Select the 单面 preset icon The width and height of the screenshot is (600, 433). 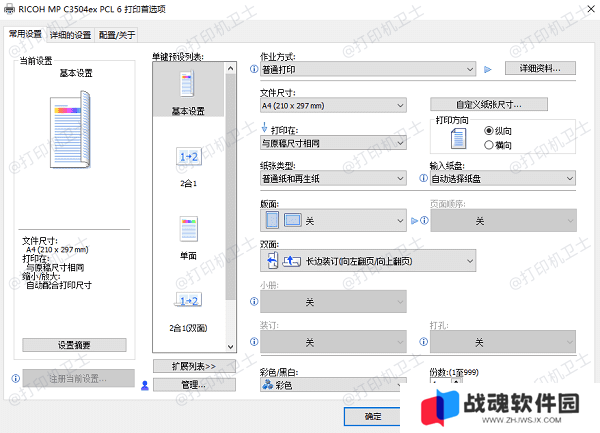tap(189, 229)
